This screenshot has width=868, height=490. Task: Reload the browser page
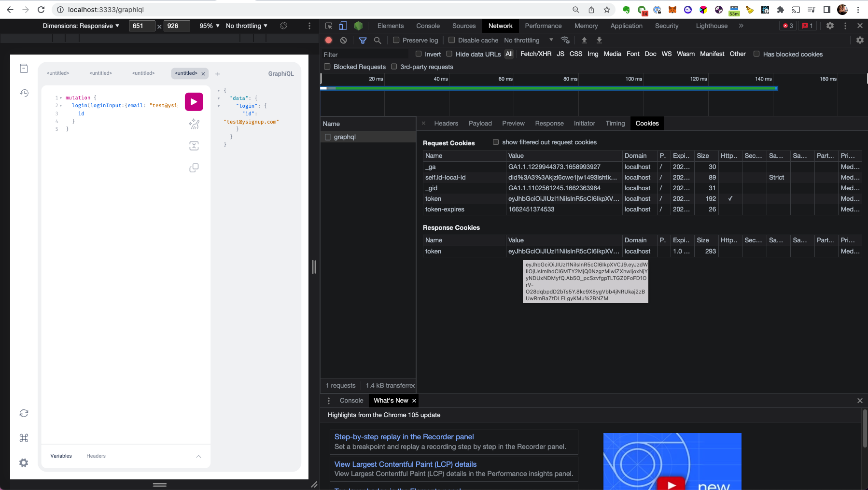click(x=41, y=10)
